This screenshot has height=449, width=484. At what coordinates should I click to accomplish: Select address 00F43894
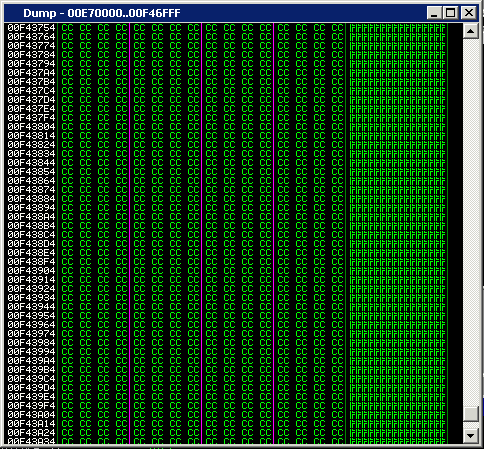(x=31, y=208)
